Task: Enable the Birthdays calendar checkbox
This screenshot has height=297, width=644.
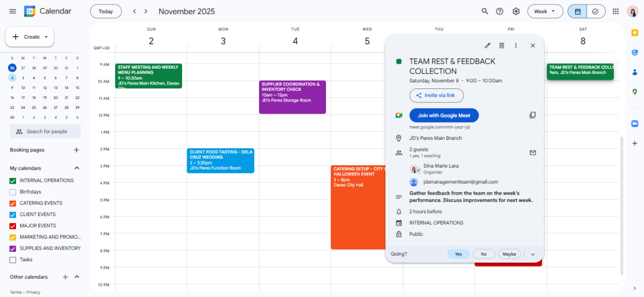Action: coord(13,192)
